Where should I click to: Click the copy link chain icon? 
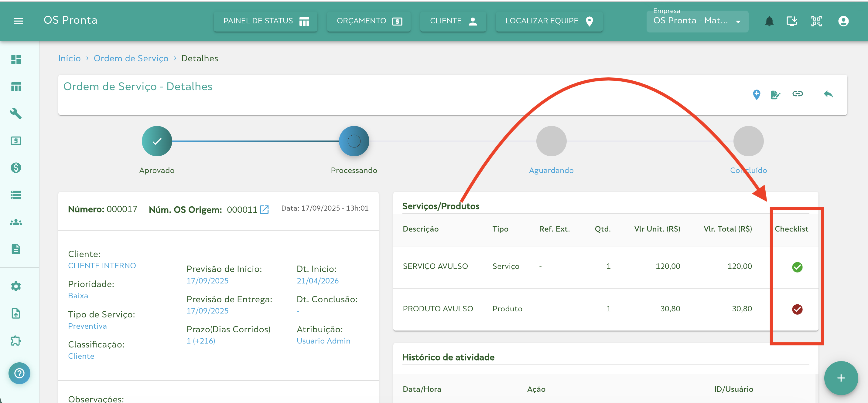[797, 93]
